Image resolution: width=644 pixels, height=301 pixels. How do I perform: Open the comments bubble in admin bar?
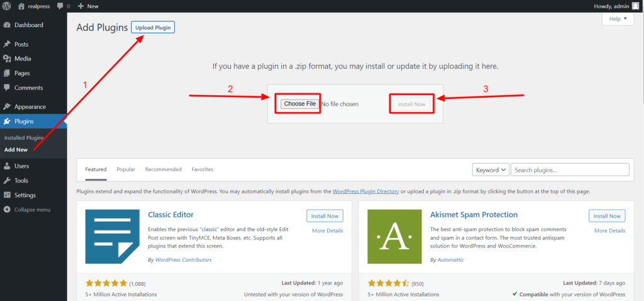(60, 6)
